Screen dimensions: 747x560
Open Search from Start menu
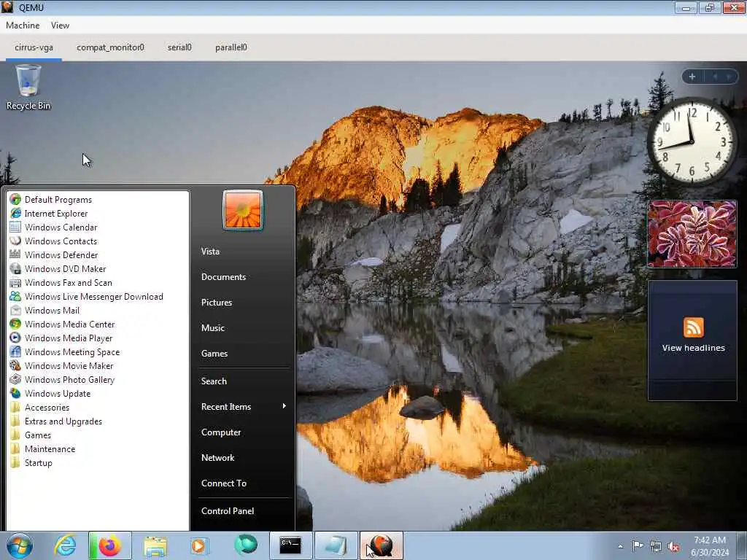[214, 381]
